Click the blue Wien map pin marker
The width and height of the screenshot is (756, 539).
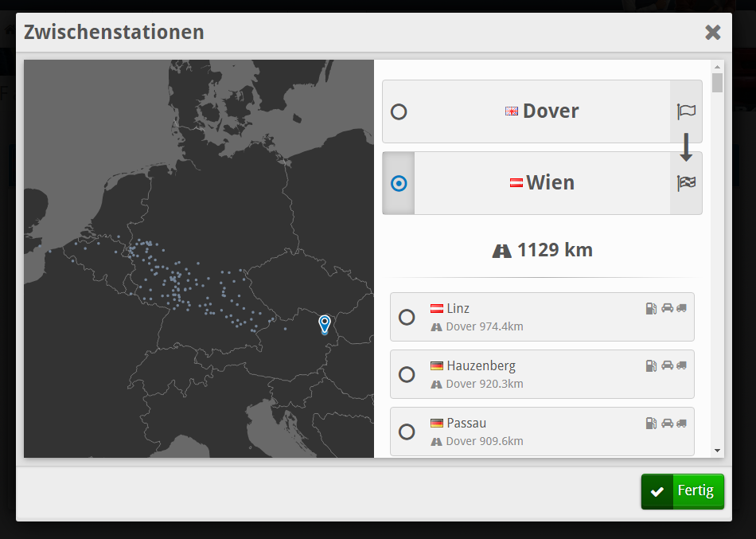pyautogui.click(x=325, y=322)
